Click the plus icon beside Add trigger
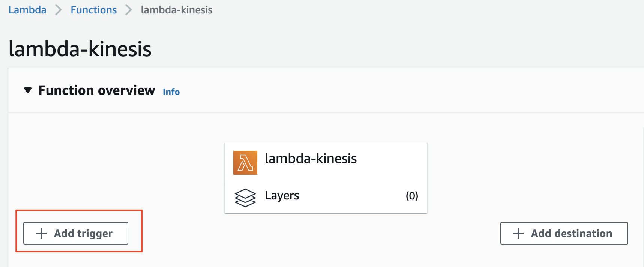 (x=41, y=233)
